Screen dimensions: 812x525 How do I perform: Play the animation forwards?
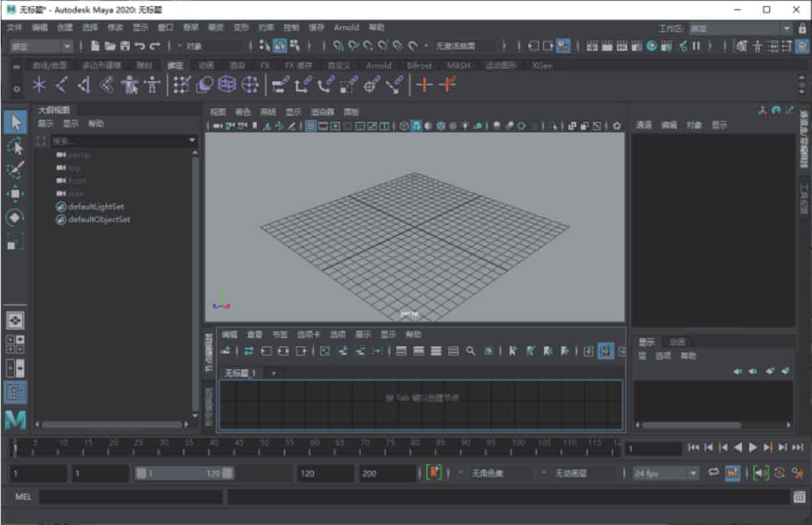coord(752,447)
